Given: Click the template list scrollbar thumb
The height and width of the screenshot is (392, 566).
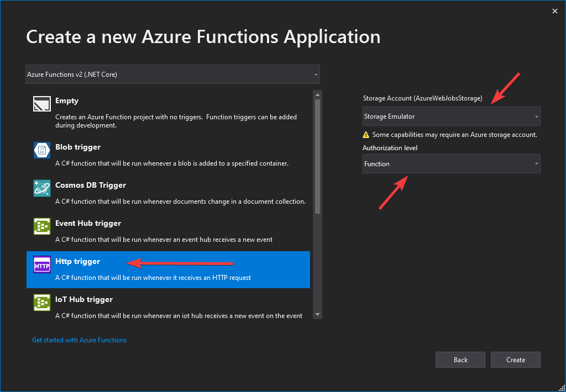Looking at the screenshot, I should point(318,156).
